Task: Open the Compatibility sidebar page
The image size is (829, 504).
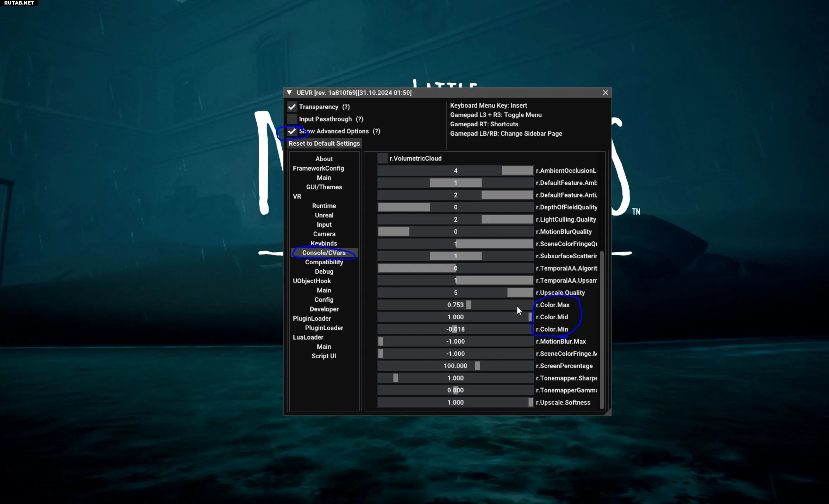Action: tap(324, 262)
